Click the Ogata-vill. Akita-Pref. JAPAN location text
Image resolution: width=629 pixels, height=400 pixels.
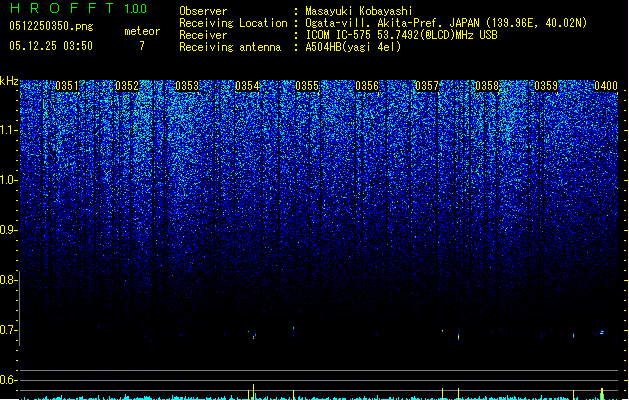(446, 23)
